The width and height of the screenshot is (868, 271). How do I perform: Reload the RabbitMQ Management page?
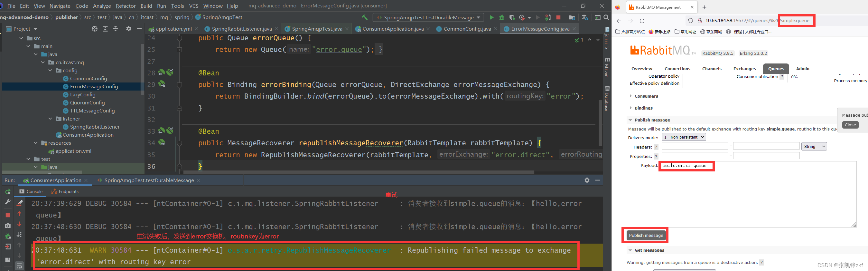click(642, 21)
